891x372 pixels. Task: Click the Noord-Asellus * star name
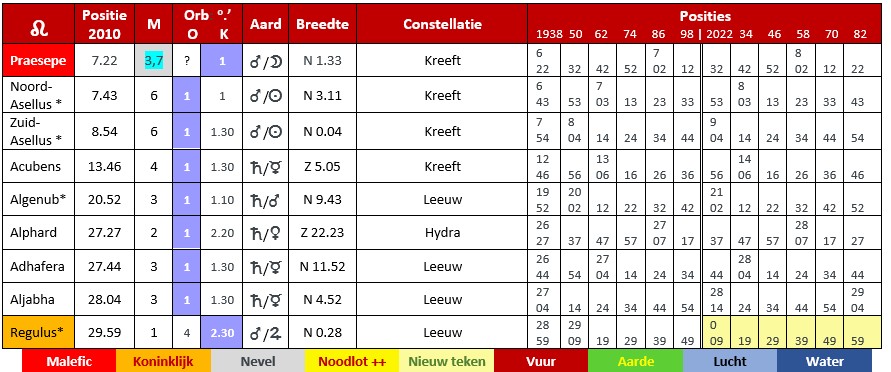[x=36, y=95]
